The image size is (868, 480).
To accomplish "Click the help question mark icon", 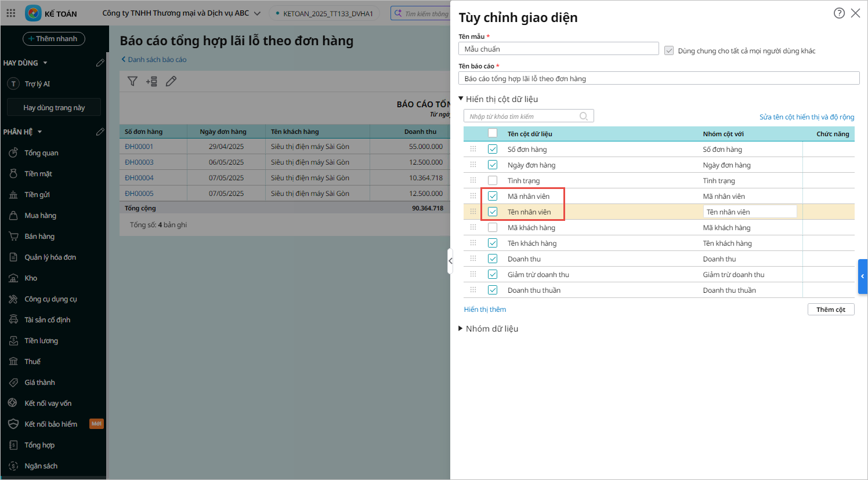I will [x=839, y=13].
